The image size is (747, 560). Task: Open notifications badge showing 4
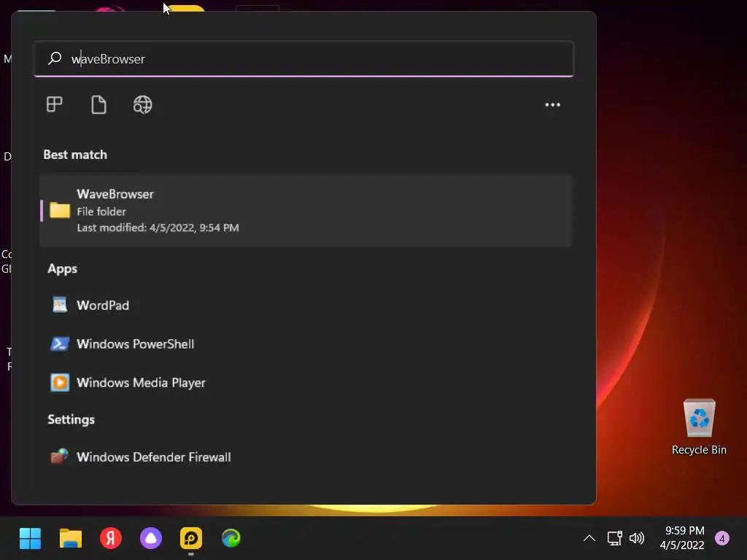pyautogui.click(x=721, y=539)
